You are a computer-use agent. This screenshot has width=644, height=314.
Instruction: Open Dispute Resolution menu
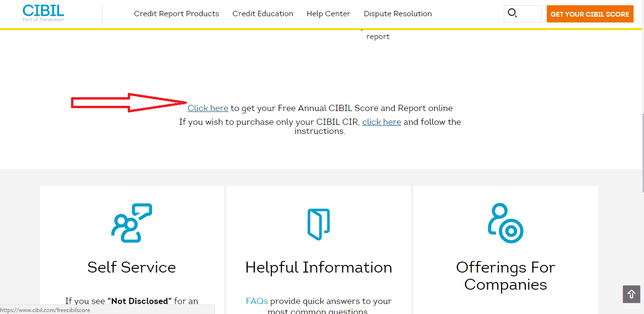coord(398,14)
